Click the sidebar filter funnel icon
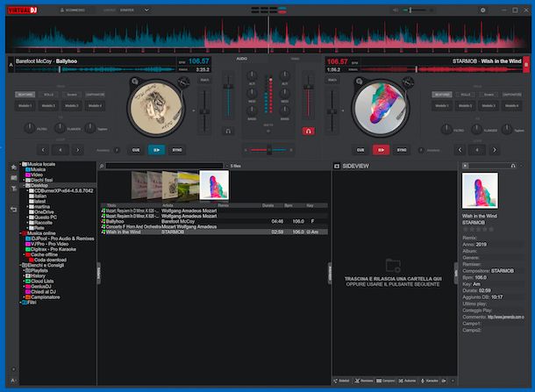 [14, 189]
